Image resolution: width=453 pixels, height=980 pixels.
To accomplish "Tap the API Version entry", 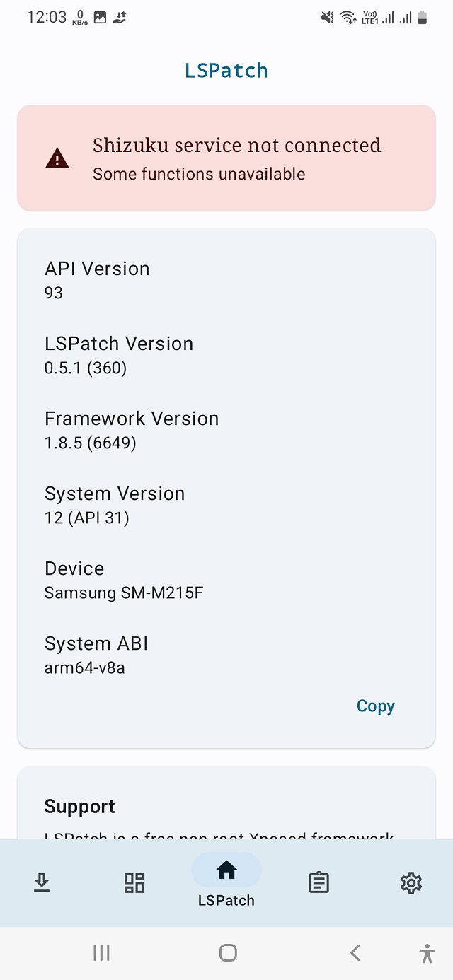I will 97,279.
